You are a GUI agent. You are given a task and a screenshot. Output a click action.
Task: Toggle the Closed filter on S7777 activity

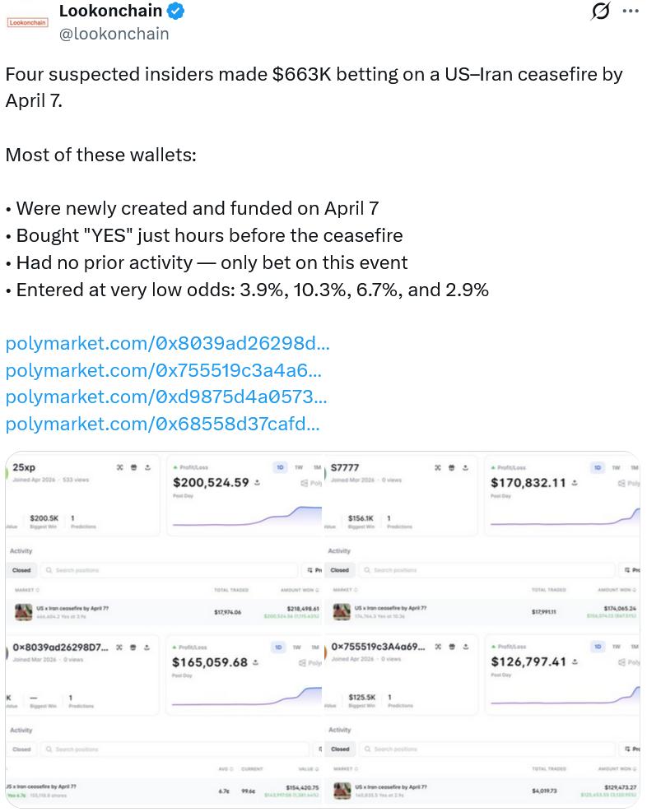click(x=339, y=569)
